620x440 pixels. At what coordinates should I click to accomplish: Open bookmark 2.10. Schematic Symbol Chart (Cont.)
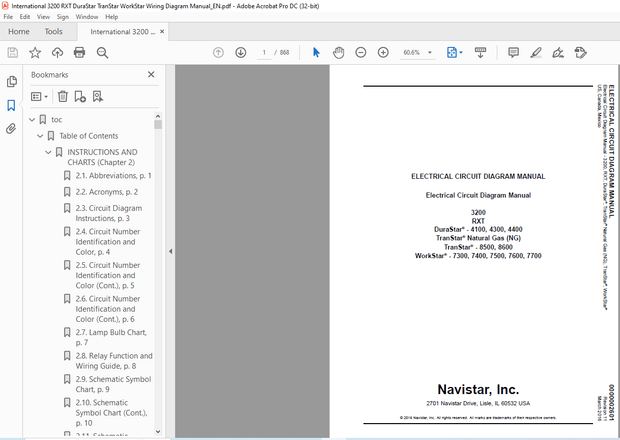tap(112, 412)
